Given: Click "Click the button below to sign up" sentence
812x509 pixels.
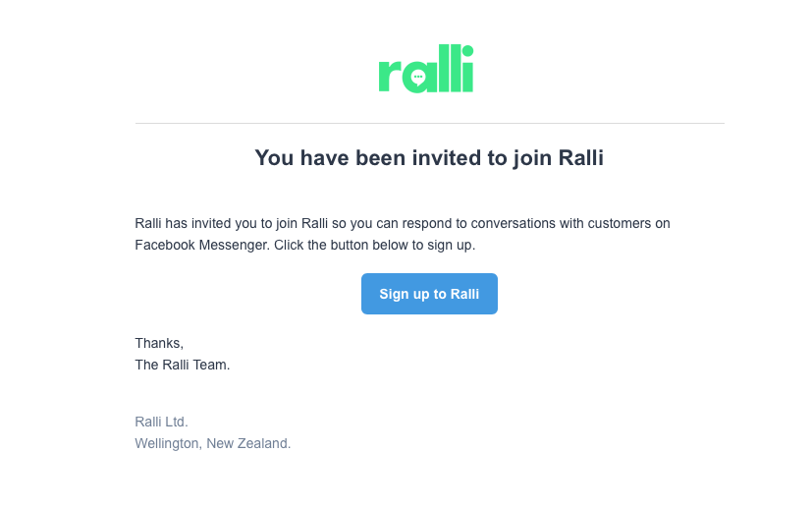Looking at the screenshot, I should pyautogui.click(x=374, y=245).
